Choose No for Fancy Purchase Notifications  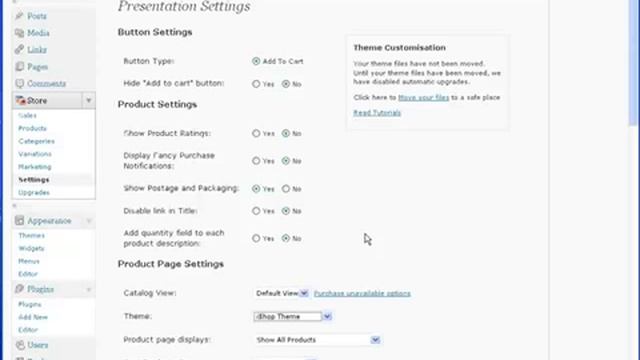(286, 161)
